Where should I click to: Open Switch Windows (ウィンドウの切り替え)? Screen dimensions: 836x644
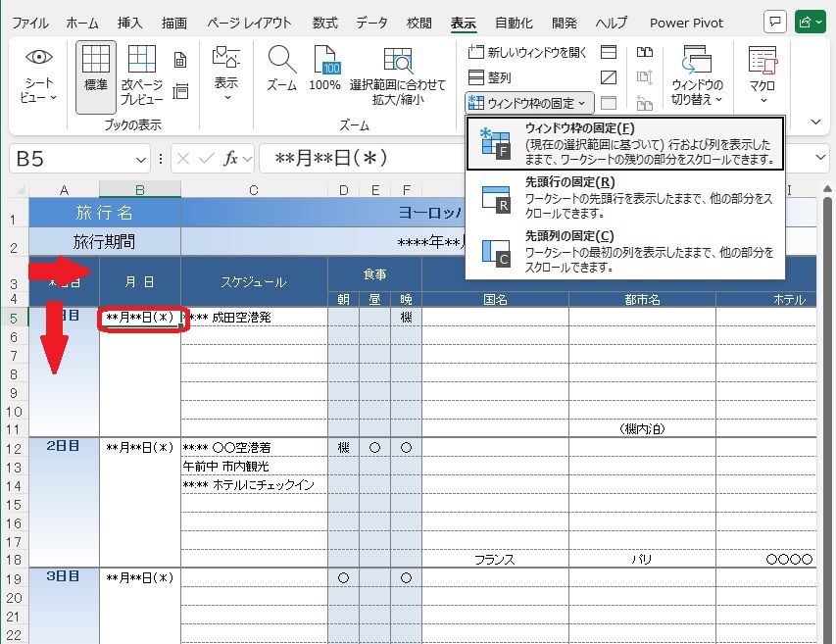coord(697,75)
